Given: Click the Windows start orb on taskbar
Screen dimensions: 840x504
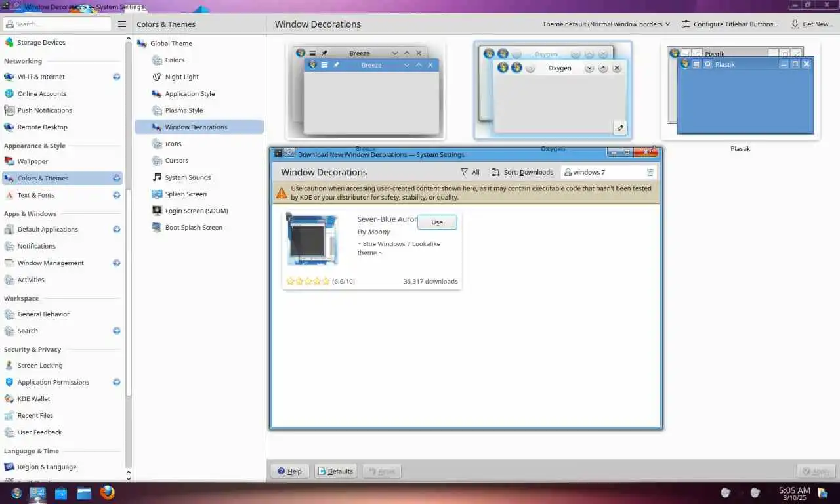Looking at the screenshot, I should (16, 493).
